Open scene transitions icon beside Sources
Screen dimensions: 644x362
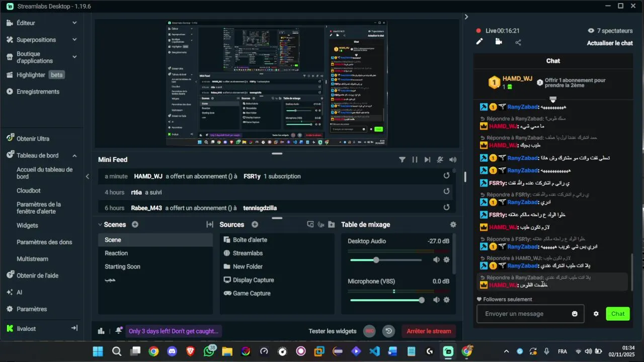point(210,225)
